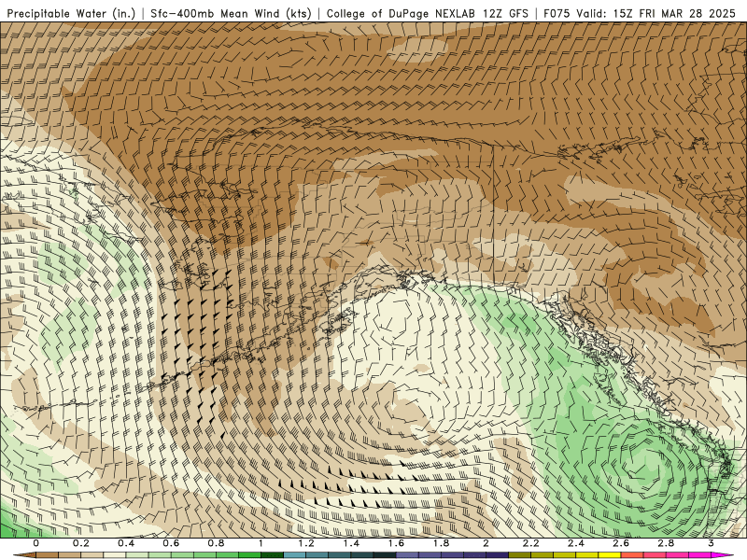Viewport: 747px width, 560px height.
Task: Click the "F075" forecast hour text
Action: pyautogui.click(x=557, y=14)
